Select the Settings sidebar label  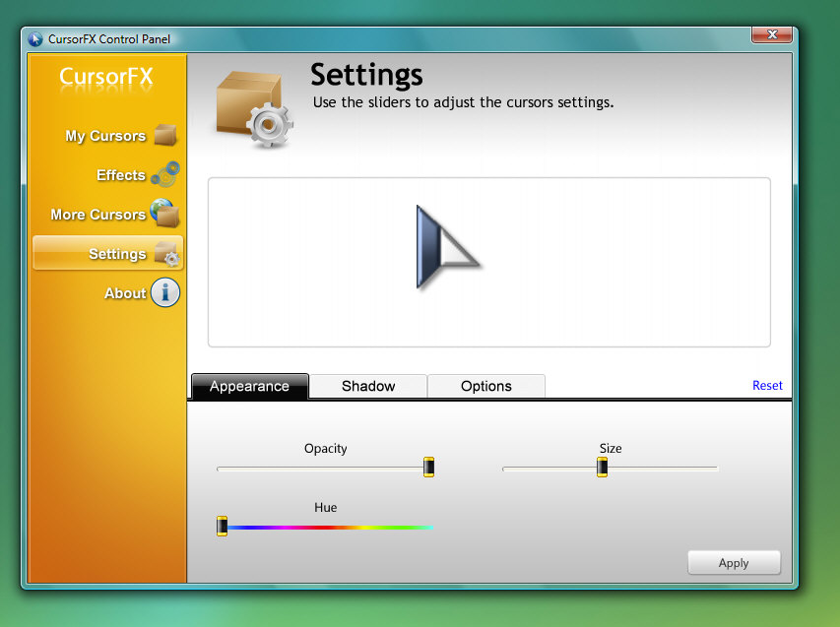click(117, 254)
